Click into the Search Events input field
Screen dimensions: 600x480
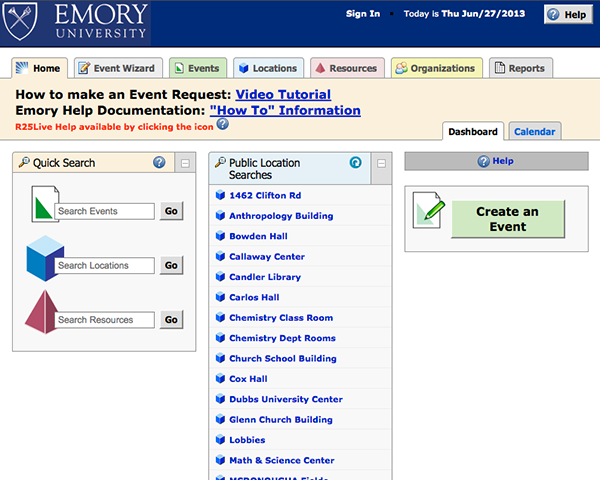tap(105, 211)
